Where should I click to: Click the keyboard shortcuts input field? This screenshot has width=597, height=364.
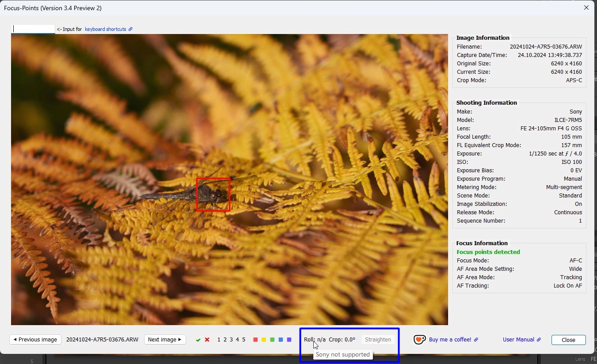(33, 29)
